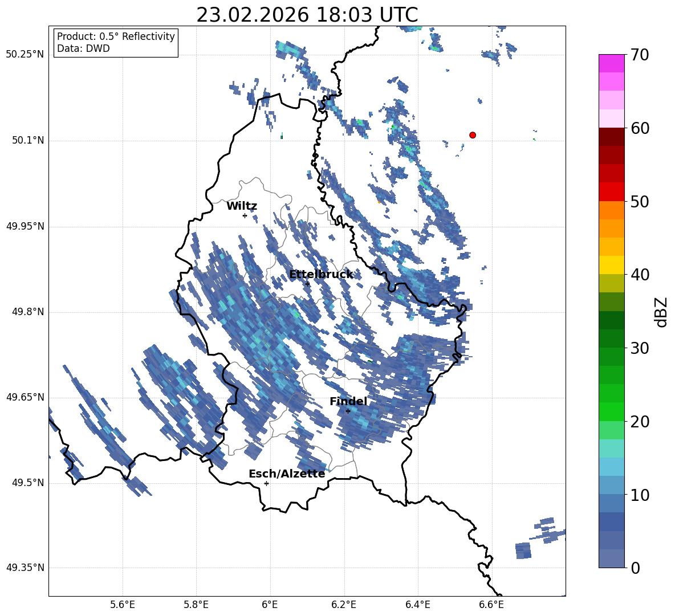Click the timestamp title 23.02.2026 18:03 UTC
675x616 pixels.
pyautogui.click(x=307, y=15)
